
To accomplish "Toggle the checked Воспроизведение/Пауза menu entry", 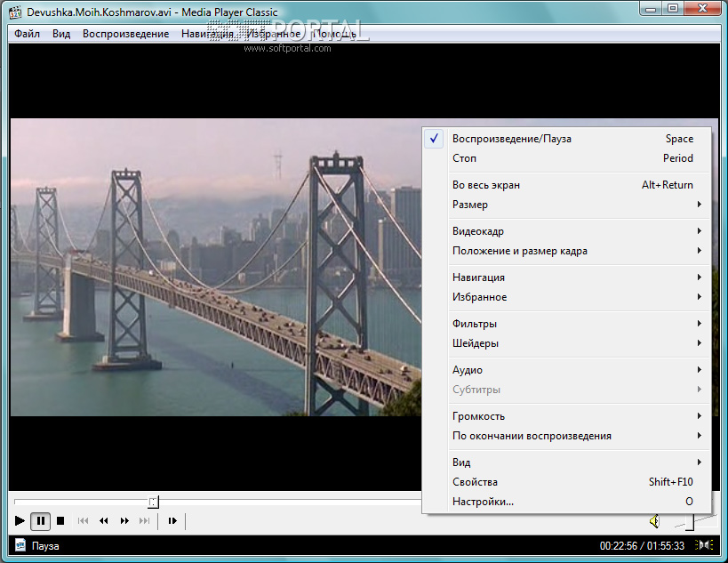I will point(511,139).
